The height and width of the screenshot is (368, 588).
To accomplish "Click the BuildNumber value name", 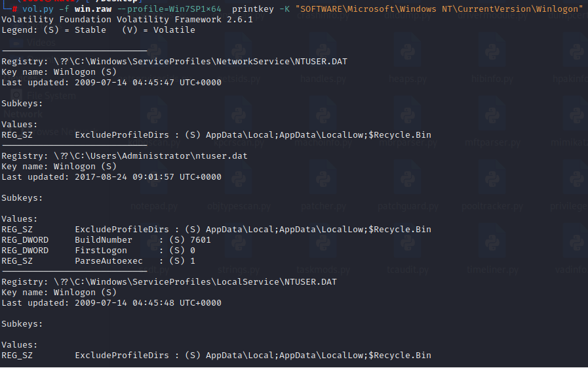I will (103, 240).
